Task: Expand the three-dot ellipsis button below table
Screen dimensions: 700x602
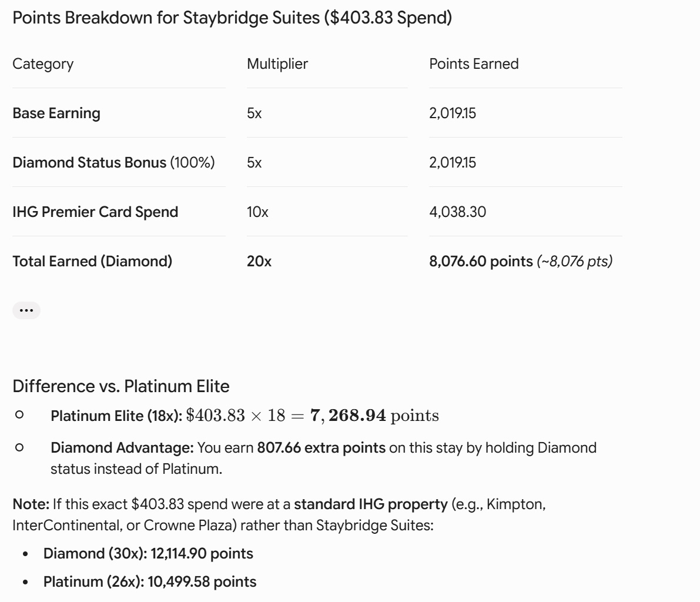Action: click(x=26, y=310)
